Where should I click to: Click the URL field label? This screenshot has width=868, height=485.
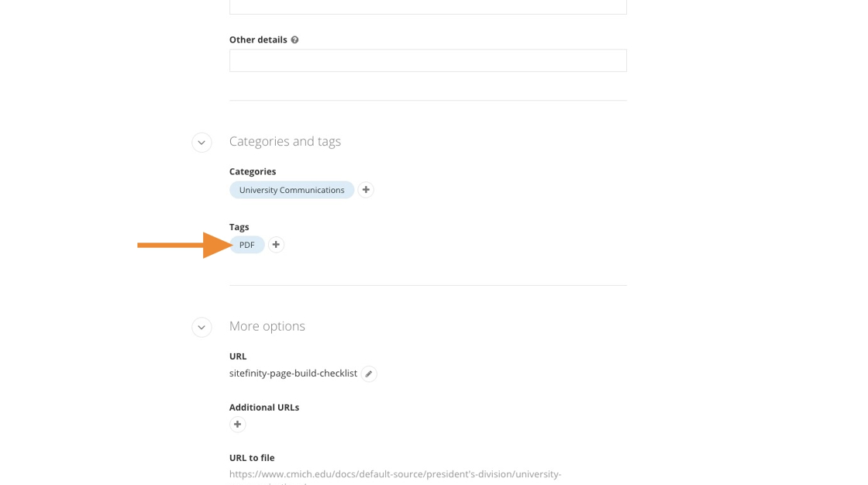[x=238, y=356]
